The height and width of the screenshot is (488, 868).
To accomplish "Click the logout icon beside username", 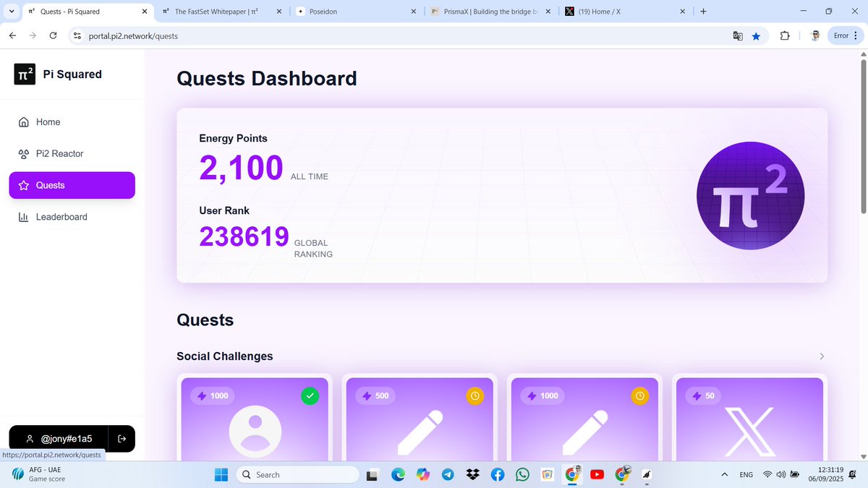I will click(122, 439).
